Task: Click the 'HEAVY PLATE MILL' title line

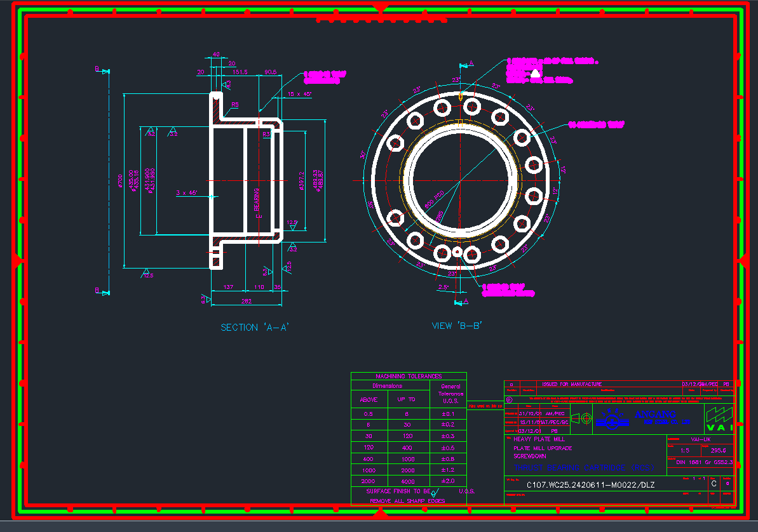Action: [539, 439]
